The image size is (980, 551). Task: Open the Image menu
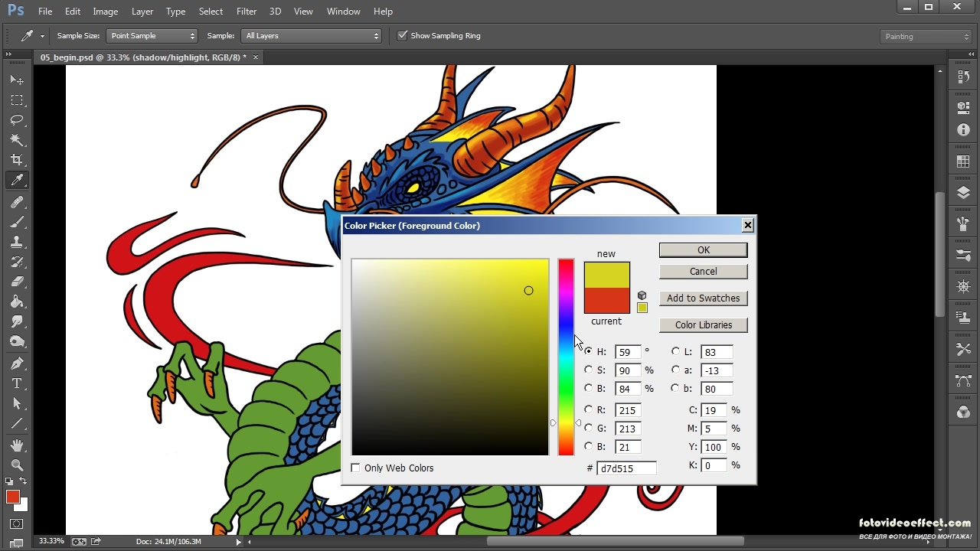[x=106, y=11]
